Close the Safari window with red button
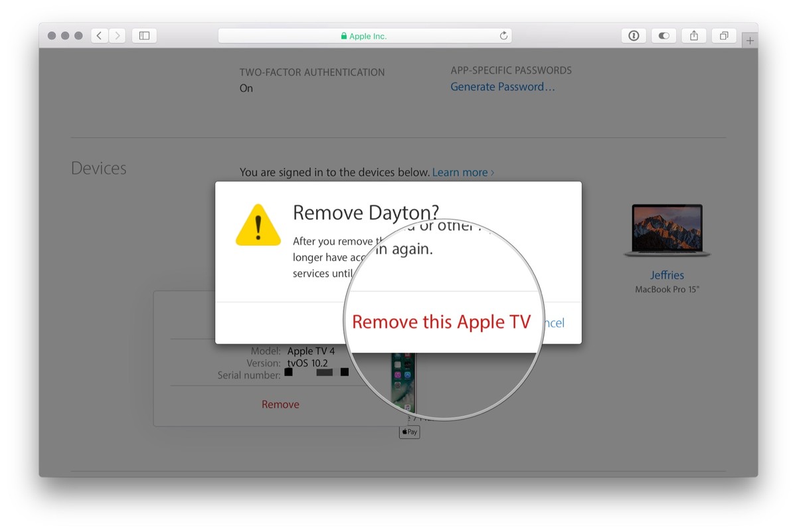This screenshot has height=532, width=797. tap(52, 36)
